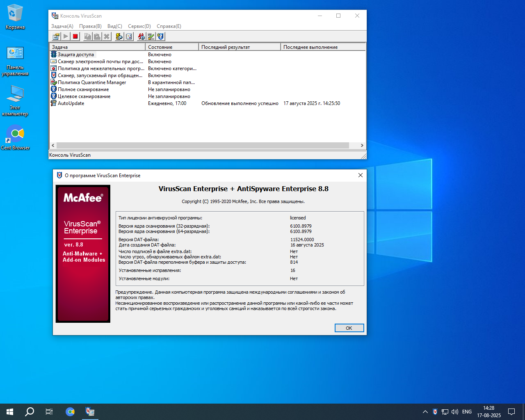Click Политика Quarantine Manager task name
Image resolution: width=525 pixels, height=420 pixels.
92,82
